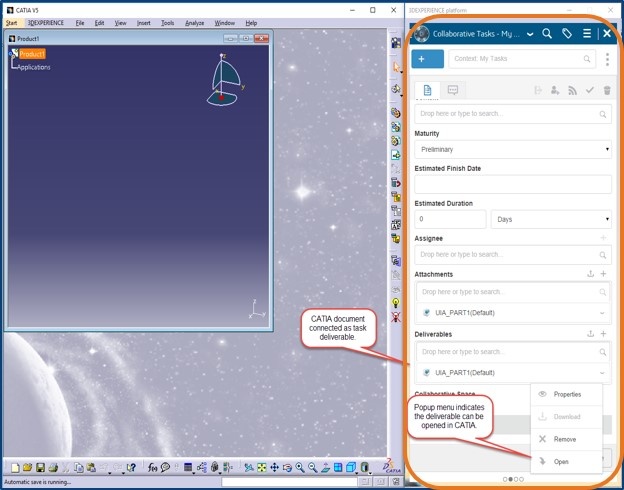This screenshot has width=624, height=490.
Task: Click the Save floppy disk icon
Action: click(40, 468)
